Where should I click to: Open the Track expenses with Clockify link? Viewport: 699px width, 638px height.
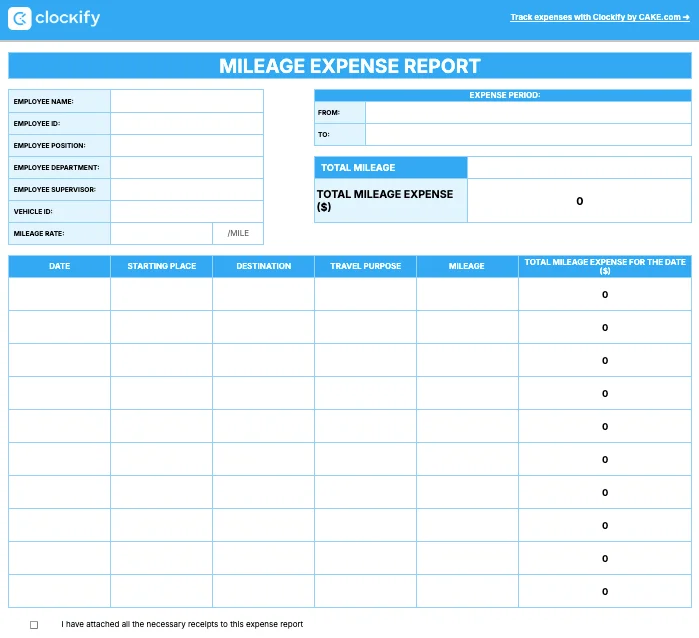600,17
